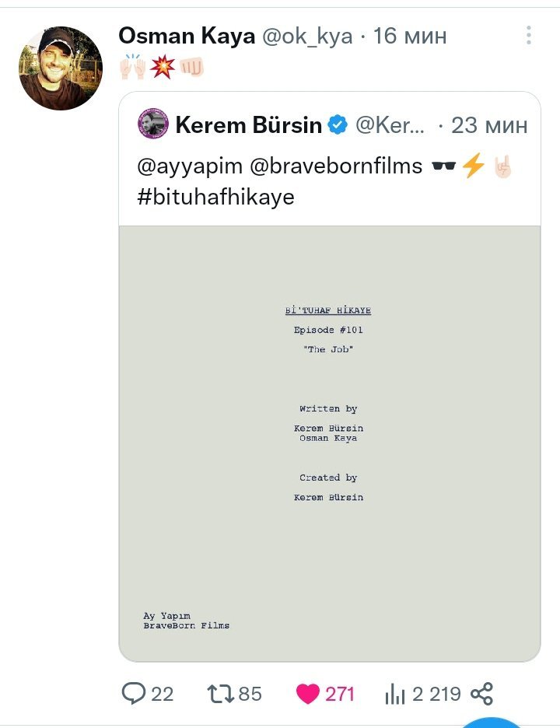Click the reply speech bubble icon
560x728 pixels.
(134, 693)
